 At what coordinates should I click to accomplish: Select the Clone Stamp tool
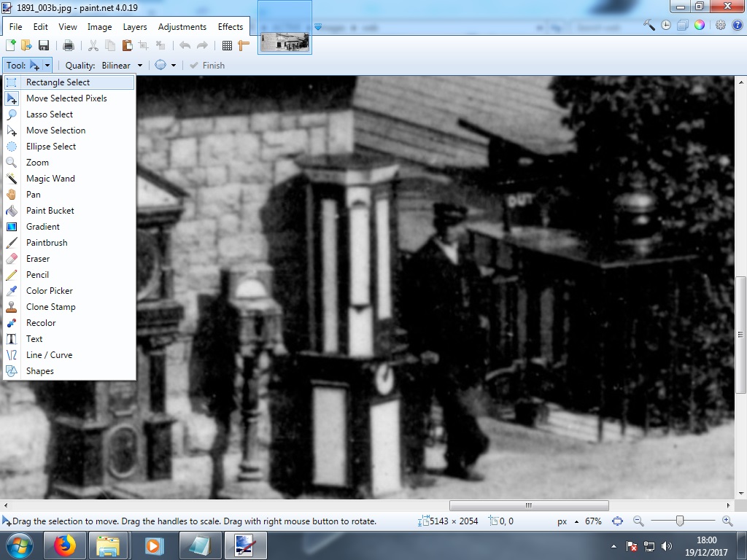point(50,306)
